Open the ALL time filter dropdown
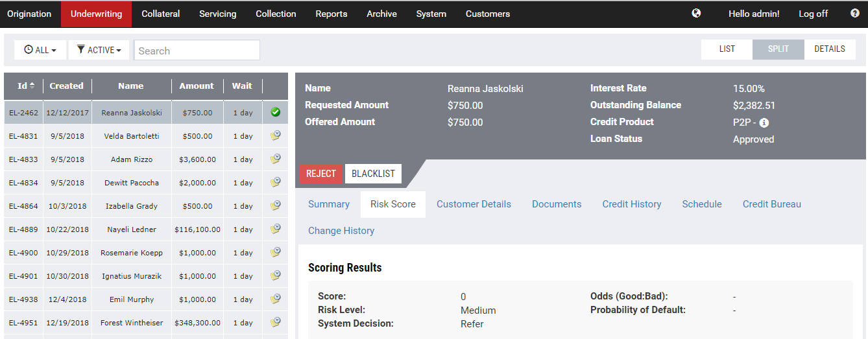This screenshot has width=868, height=339. click(x=40, y=50)
